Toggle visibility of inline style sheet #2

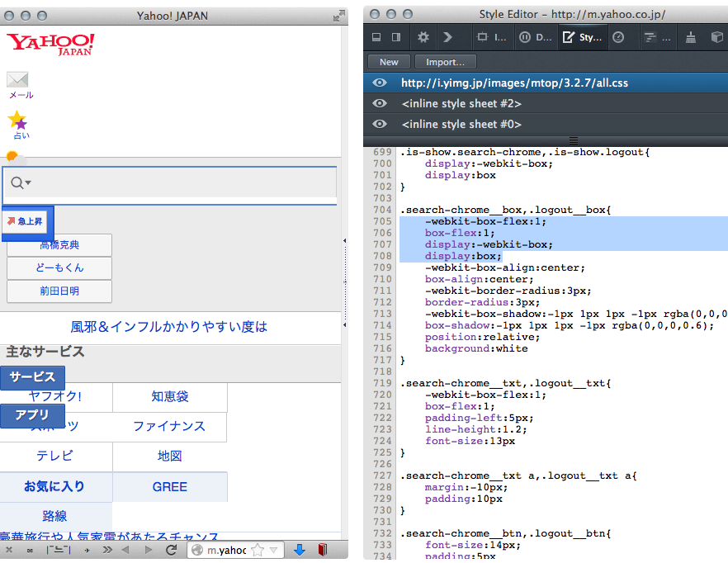380,103
